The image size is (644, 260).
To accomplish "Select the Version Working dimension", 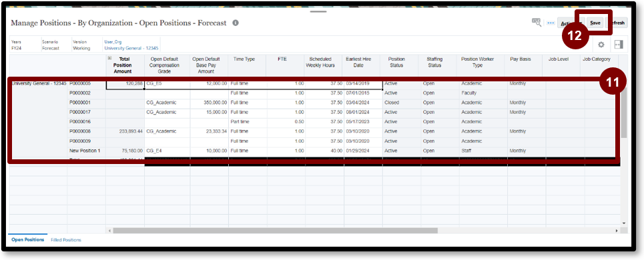I will 81,45.
